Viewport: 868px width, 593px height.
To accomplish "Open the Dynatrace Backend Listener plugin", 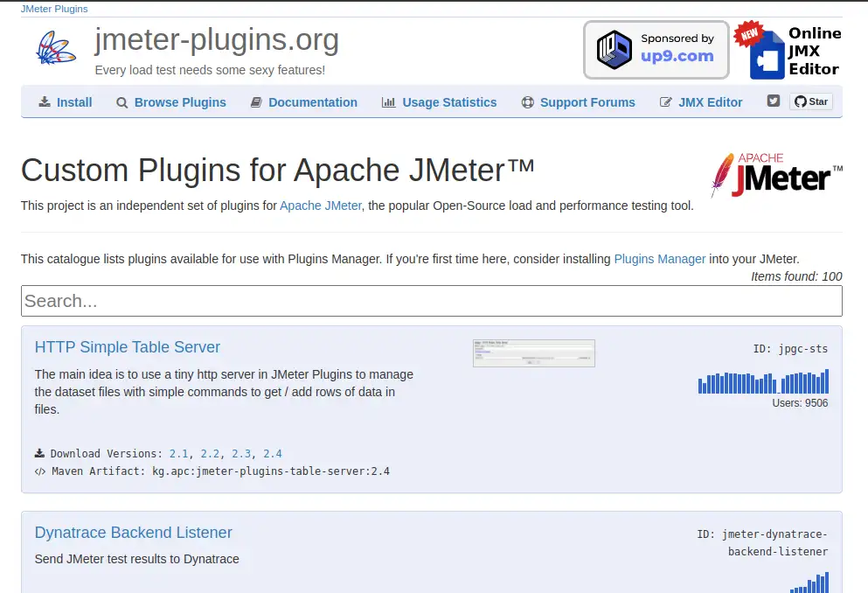I will click(x=134, y=533).
